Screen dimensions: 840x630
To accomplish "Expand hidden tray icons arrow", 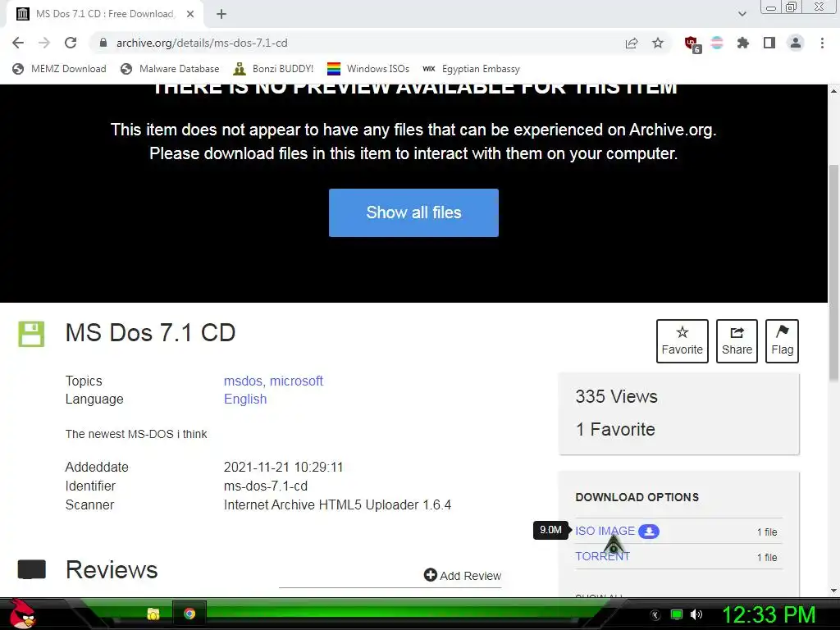I will click(x=655, y=615).
